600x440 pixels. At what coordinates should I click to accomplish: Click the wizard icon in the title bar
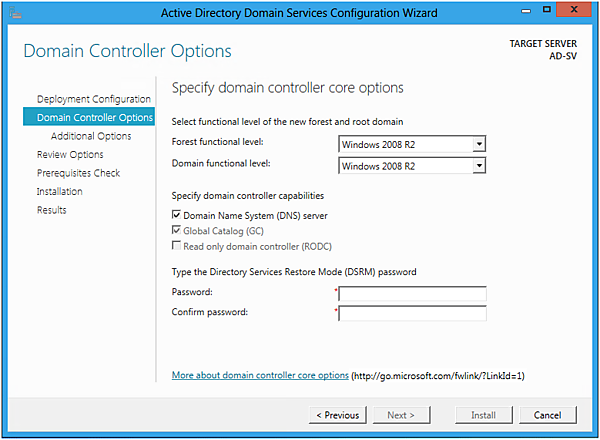point(13,12)
